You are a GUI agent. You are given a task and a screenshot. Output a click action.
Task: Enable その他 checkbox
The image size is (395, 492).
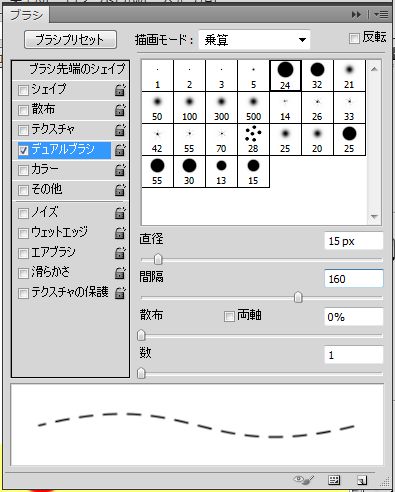coord(23,190)
